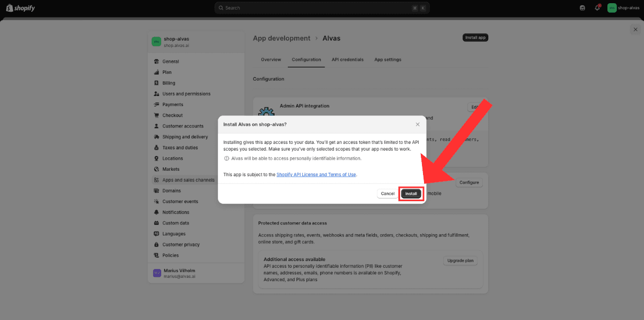The height and width of the screenshot is (320, 644).
Task: Click the Plan icon in sidebar
Action: point(156,72)
